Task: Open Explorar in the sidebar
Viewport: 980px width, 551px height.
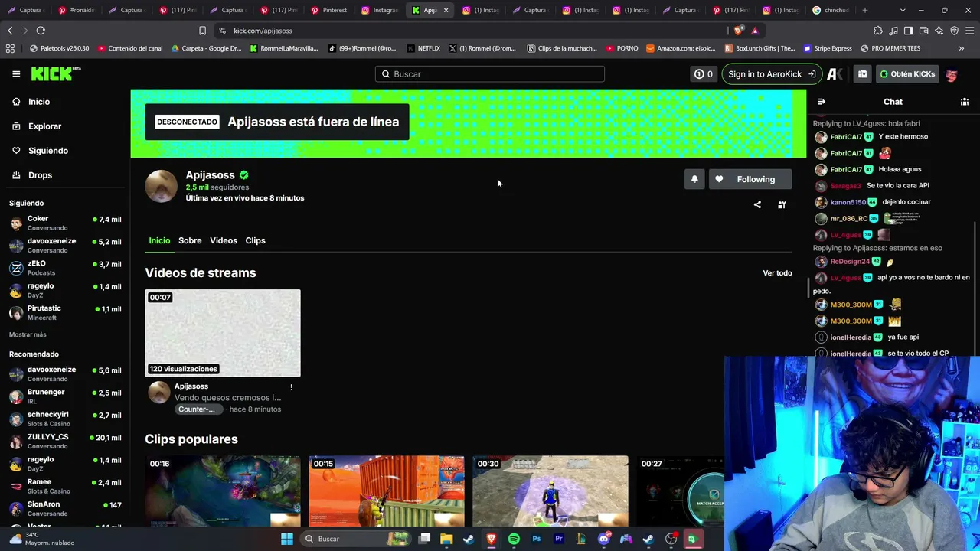Action: [x=44, y=126]
